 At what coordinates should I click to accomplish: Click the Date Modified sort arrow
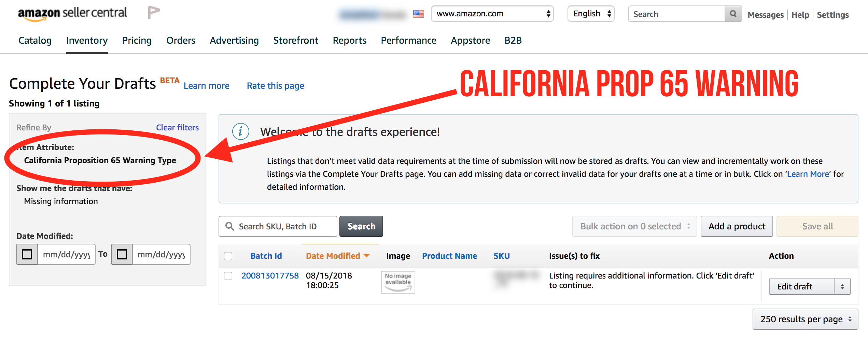(x=367, y=256)
